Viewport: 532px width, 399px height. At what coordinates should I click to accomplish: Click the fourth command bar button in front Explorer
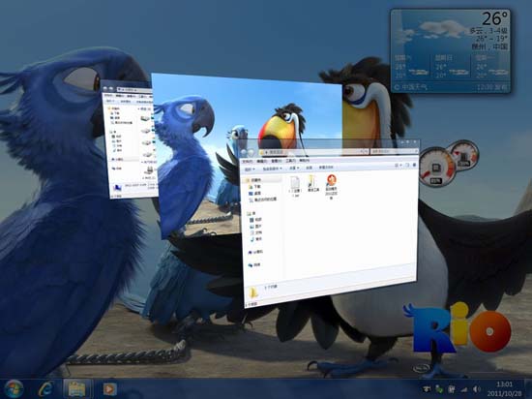point(309,168)
